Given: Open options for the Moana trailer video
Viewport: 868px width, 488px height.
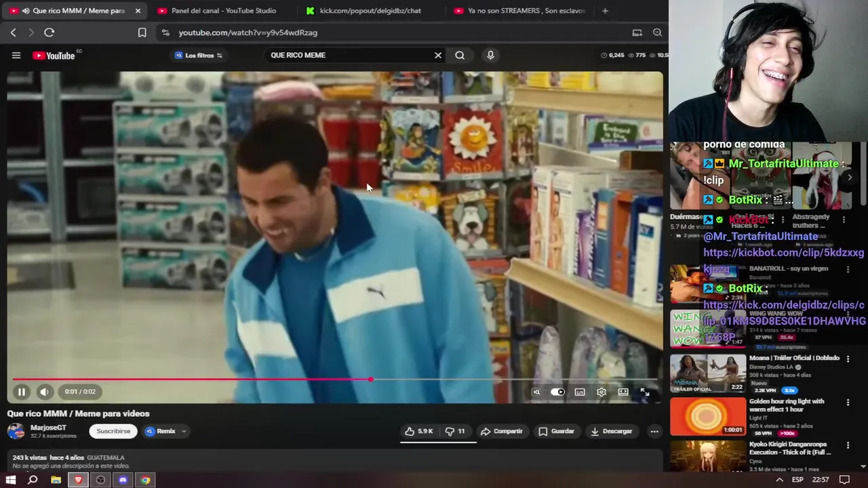Looking at the screenshot, I should coord(848,359).
